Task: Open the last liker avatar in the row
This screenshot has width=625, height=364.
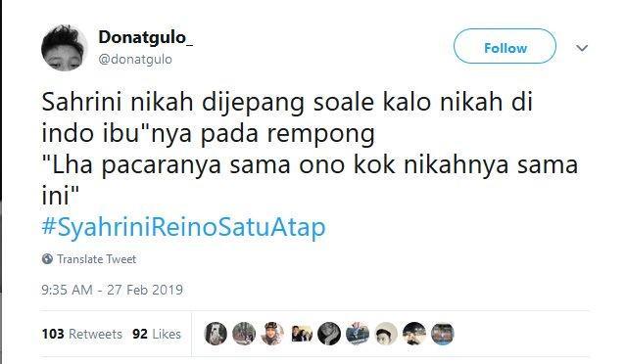Action: pos(443,334)
